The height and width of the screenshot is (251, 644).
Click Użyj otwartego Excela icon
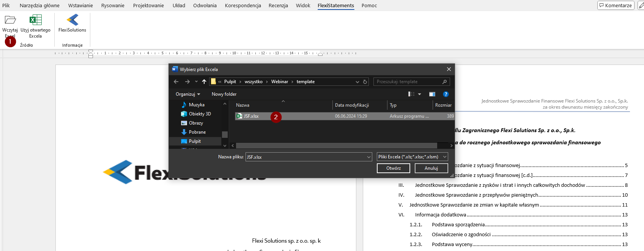[x=35, y=20]
